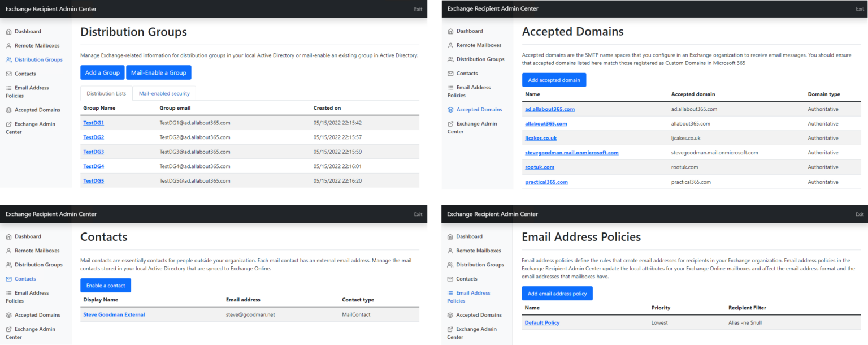This screenshot has width=868, height=345.
Task: Open the Default Policy email address policy
Action: pyautogui.click(x=542, y=322)
